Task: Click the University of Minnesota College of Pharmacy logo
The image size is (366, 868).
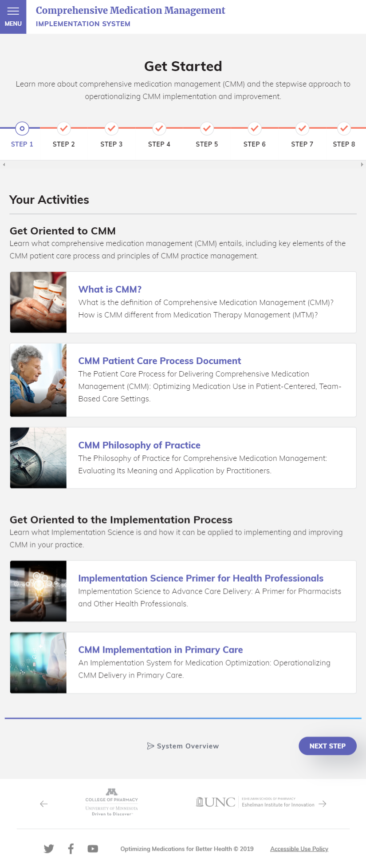Action: (x=111, y=802)
